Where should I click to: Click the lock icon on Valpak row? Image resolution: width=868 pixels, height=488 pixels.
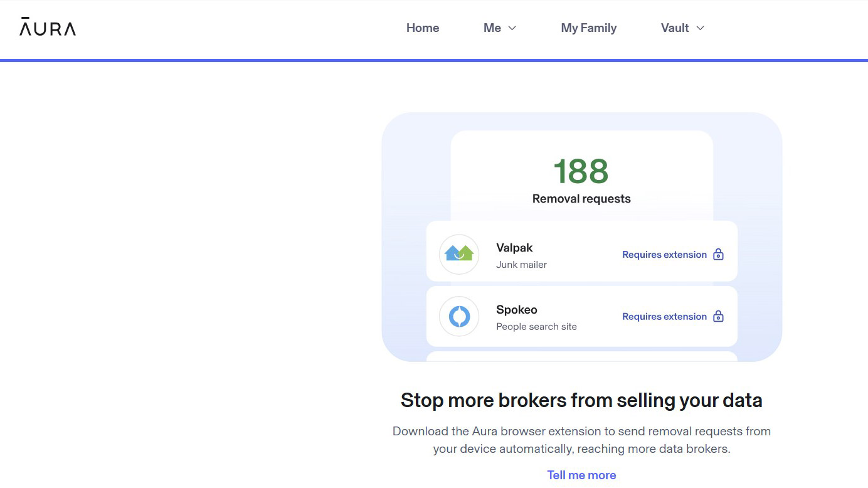click(x=719, y=254)
